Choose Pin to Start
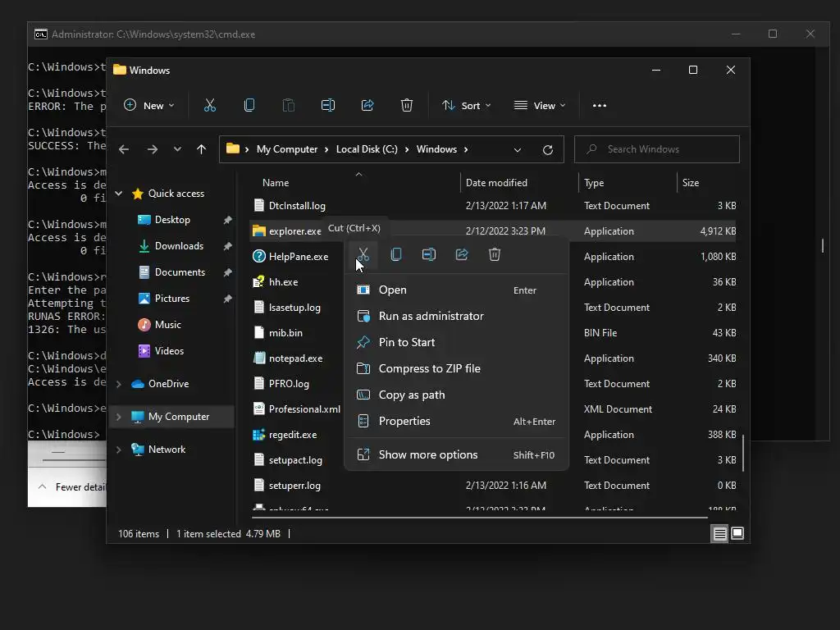This screenshot has width=840, height=630. 456,342
